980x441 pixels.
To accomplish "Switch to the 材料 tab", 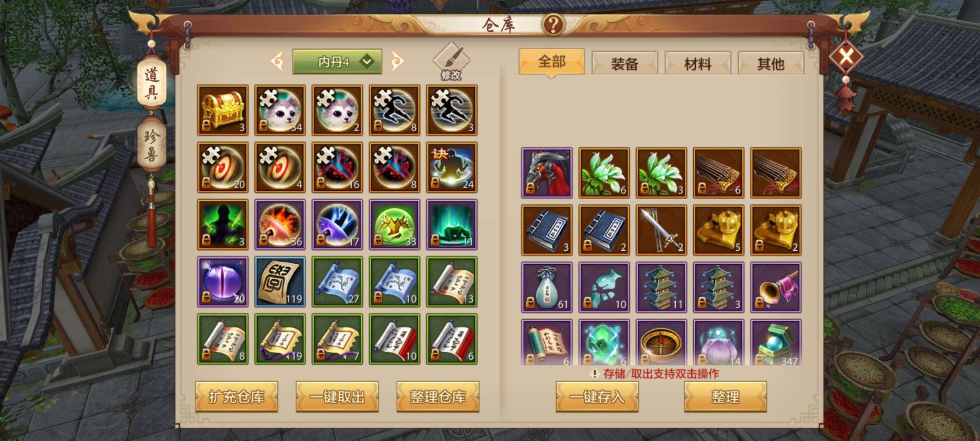I will [x=698, y=63].
